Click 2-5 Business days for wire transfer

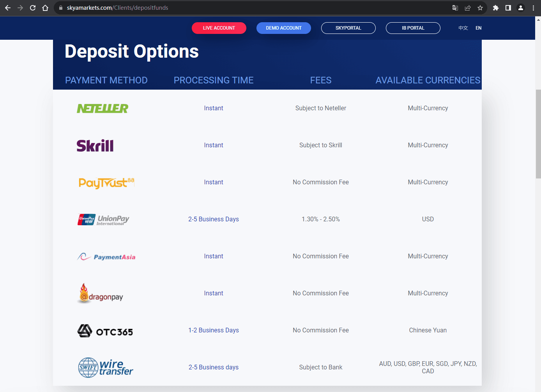pyautogui.click(x=214, y=367)
